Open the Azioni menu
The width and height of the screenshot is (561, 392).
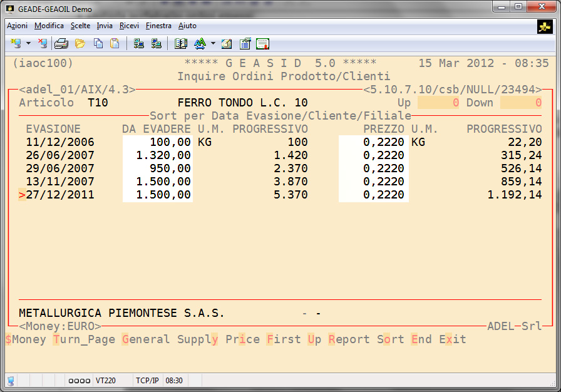(x=17, y=26)
